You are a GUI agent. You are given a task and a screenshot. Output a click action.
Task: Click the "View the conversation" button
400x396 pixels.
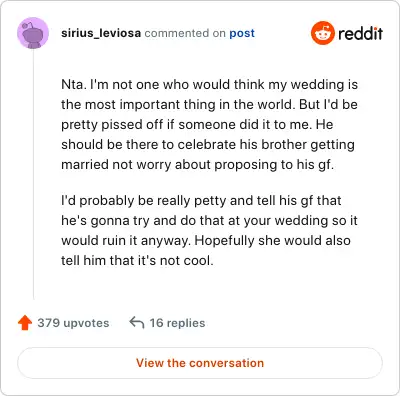pyautogui.click(x=200, y=363)
